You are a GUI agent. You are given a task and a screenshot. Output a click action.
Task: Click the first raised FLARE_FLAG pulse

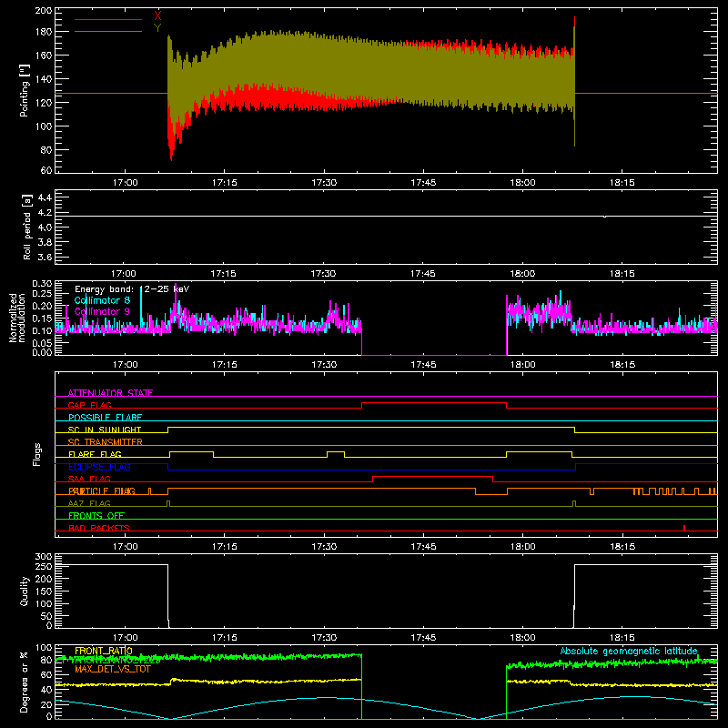[192, 451]
